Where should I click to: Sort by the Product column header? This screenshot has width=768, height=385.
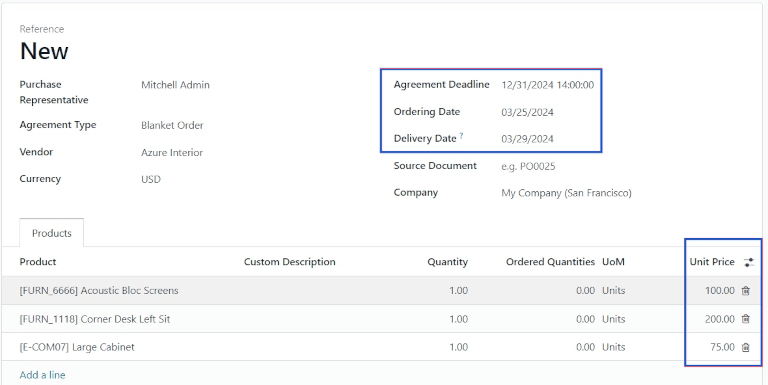(38, 262)
